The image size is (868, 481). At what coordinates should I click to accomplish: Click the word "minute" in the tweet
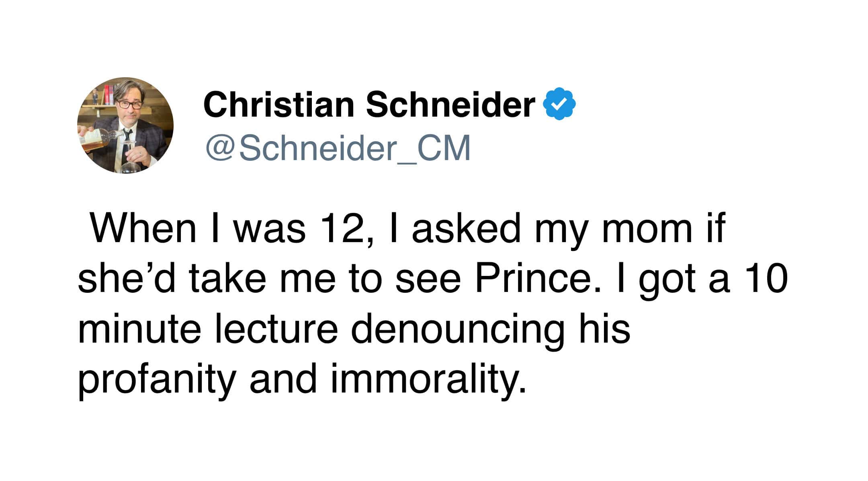click(x=139, y=329)
